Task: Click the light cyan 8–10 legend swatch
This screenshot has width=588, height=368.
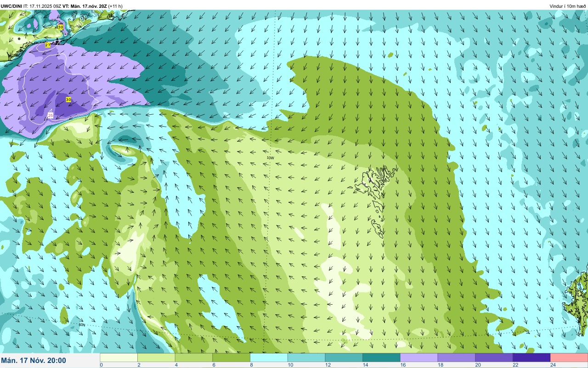Action: (269, 357)
